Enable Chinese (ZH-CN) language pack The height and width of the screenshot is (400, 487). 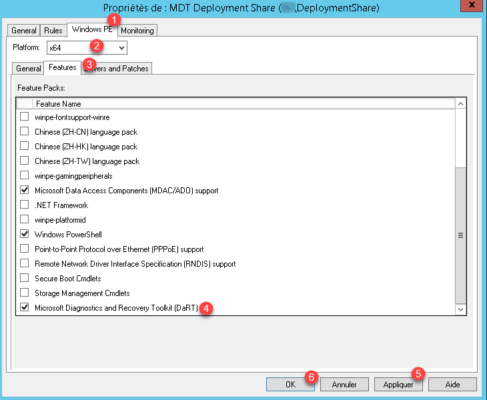[x=24, y=132]
